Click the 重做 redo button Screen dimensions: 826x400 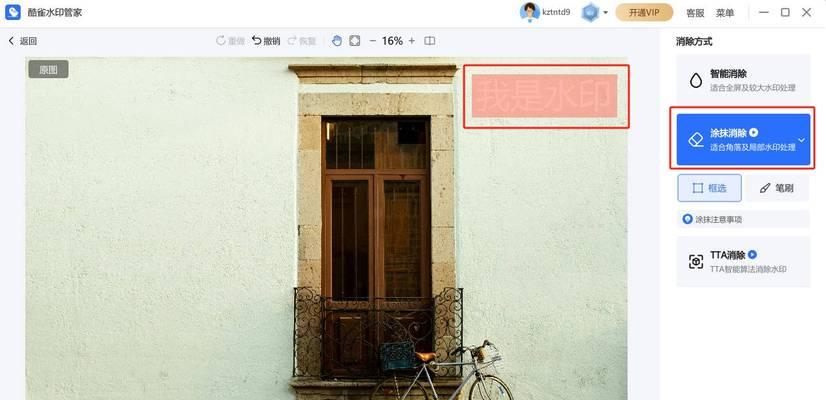click(x=231, y=41)
